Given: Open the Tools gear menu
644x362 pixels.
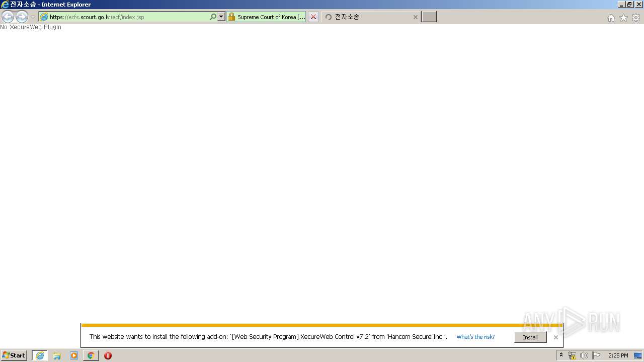Looking at the screenshot, I should click(x=636, y=18).
